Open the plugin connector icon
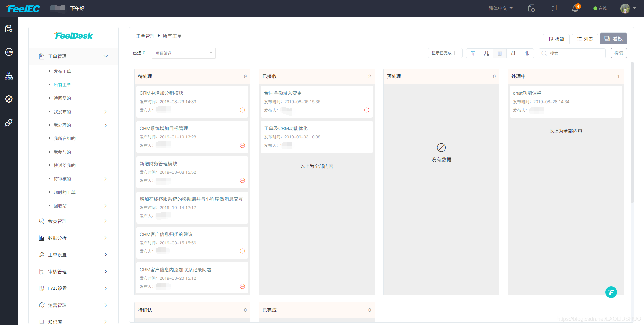The height and width of the screenshot is (325, 644). click(9, 123)
